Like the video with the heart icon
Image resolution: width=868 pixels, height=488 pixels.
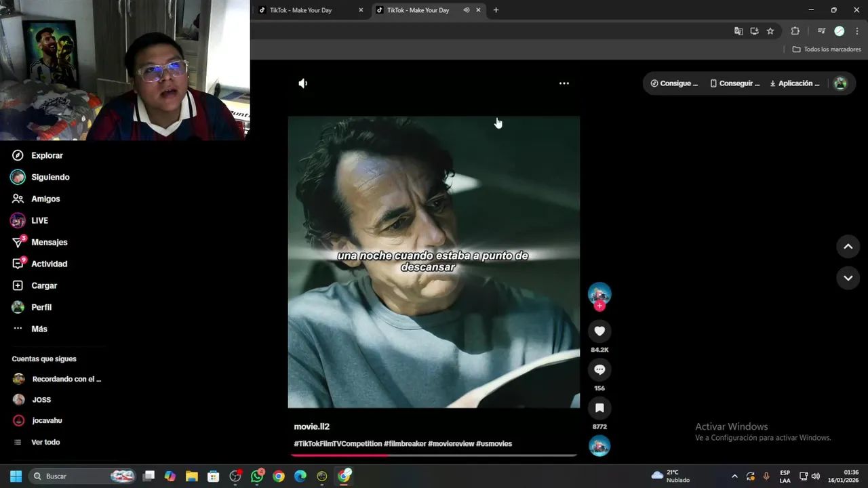599,331
